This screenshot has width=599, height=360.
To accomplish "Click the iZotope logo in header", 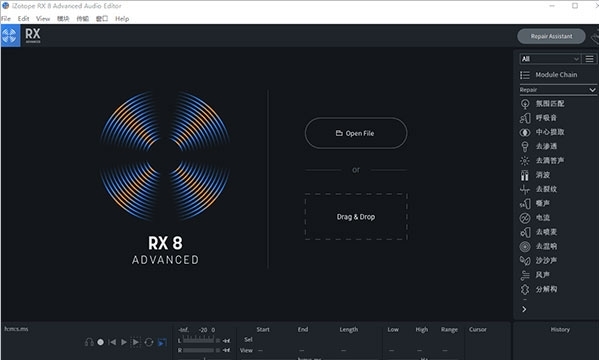I will [x=10, y=36].
